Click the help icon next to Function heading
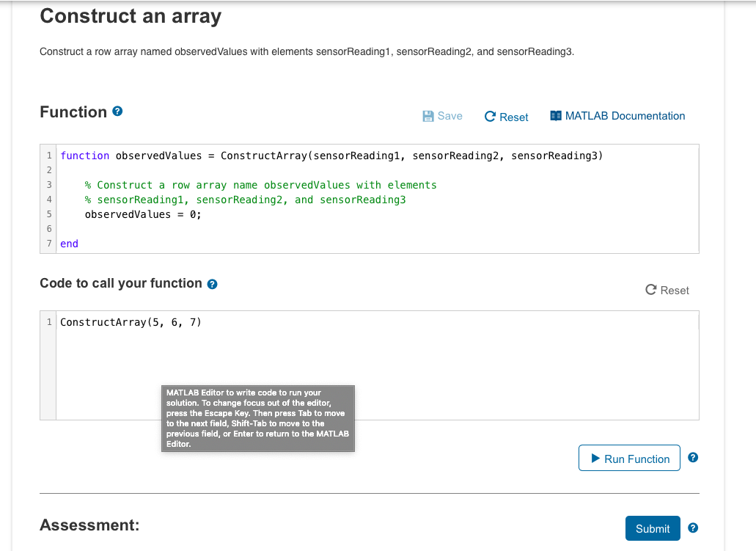 point(118,111)
